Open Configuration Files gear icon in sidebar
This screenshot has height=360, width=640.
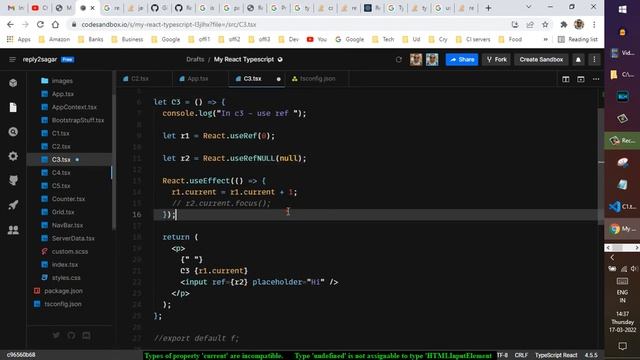pyautogui.click(x=13, y=156)
